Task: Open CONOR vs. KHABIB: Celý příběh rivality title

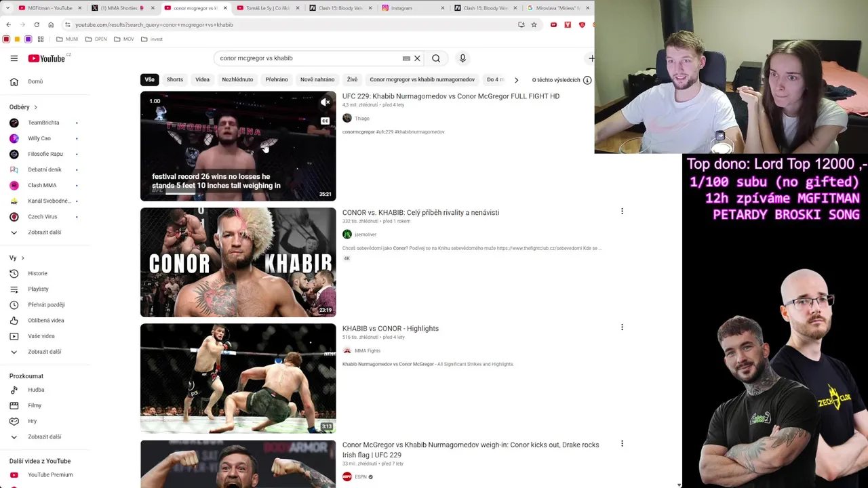Action: [x=420, y=212]
